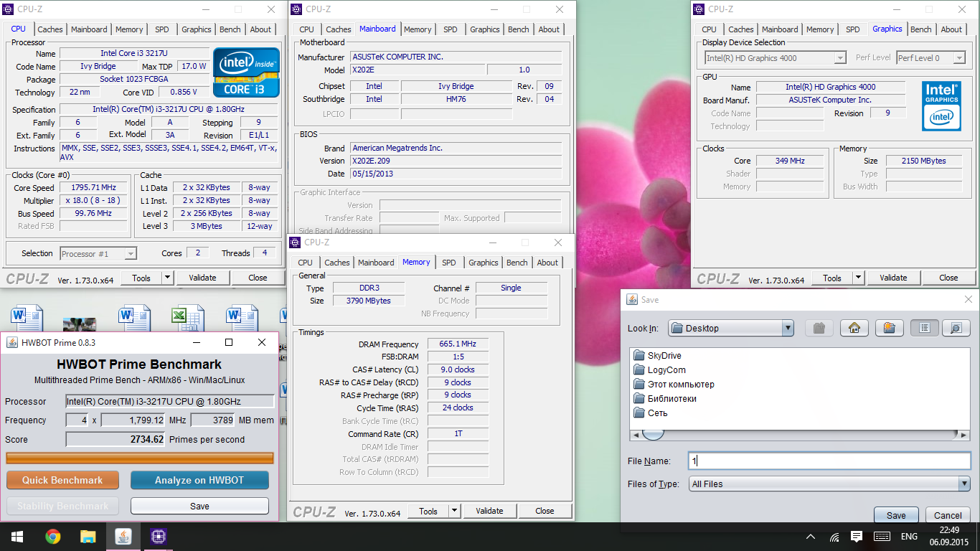Switch Save dialog to List view
Screen dimensions: 980x551
925,328
